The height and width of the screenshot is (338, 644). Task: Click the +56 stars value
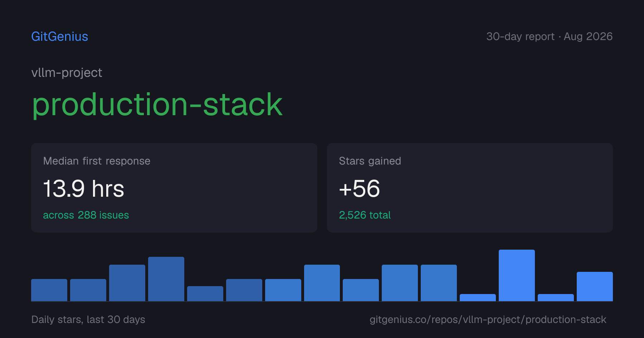(359, 188)
